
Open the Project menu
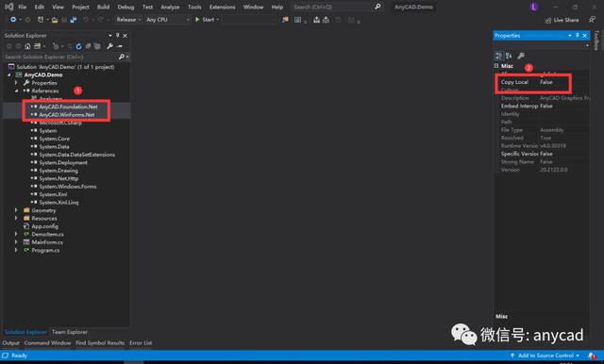point(80,7)
